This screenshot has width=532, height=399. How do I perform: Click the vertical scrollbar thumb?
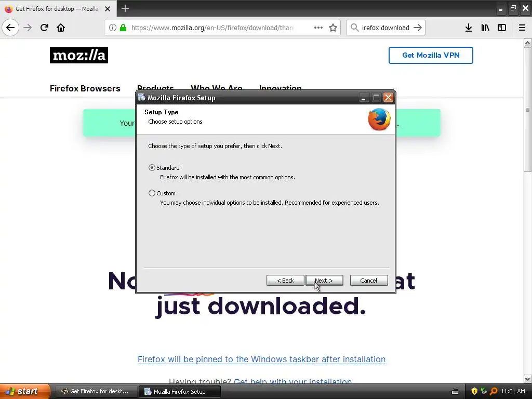[x=527, y=110]
